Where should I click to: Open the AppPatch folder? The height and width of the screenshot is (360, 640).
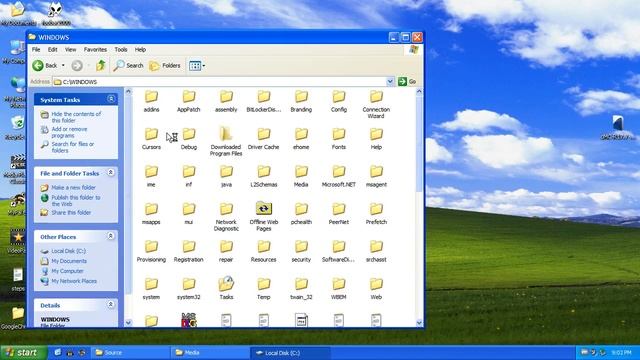(x=189, y=101)
